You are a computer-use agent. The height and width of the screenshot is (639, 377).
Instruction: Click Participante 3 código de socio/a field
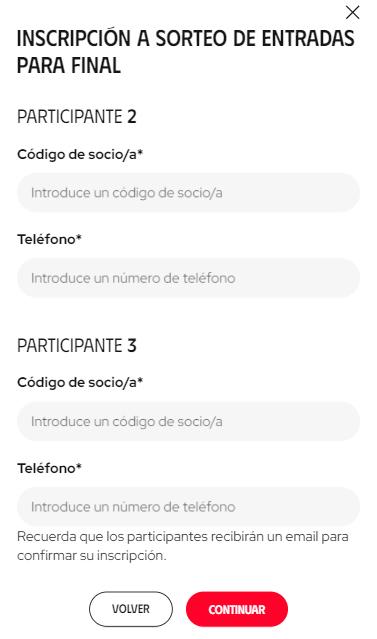188,421
